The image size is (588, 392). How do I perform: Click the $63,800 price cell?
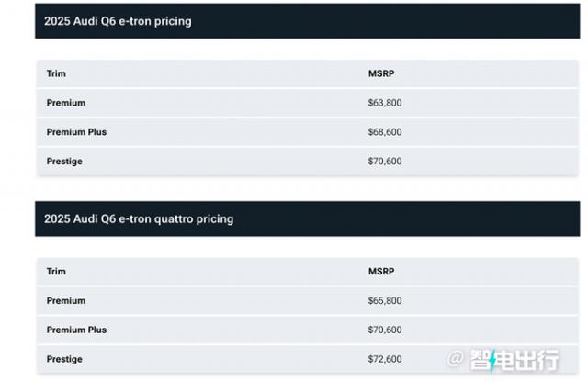point(385,103)
